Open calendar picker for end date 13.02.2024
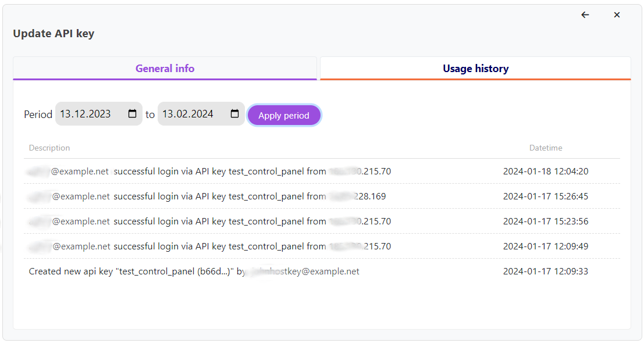The image size is (644, 343). 234,114
